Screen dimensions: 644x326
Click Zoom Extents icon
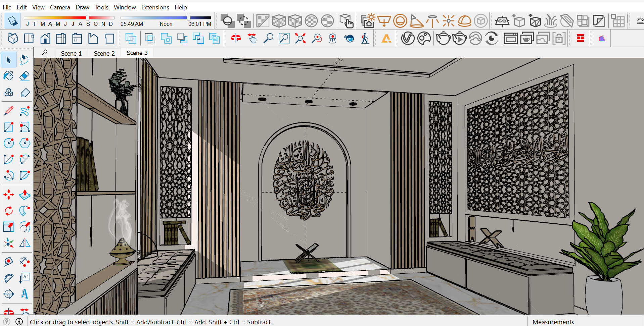[300, 39]
